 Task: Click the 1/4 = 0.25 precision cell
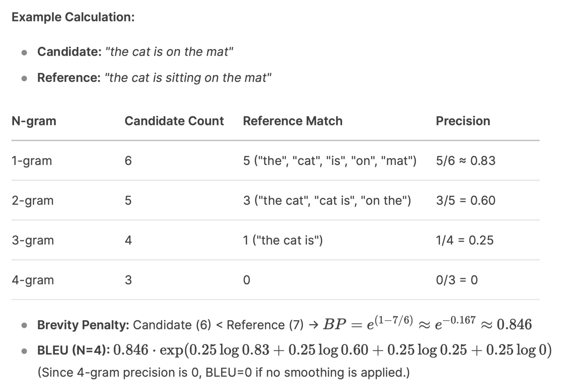point(464,240)
